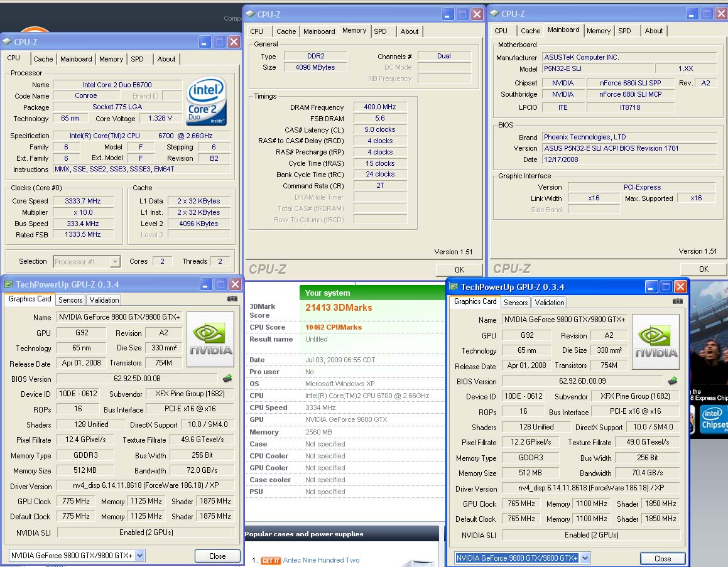Click the Your system green header
The width and height of the screenshot is (728, 567).
(x=372, y=293)
